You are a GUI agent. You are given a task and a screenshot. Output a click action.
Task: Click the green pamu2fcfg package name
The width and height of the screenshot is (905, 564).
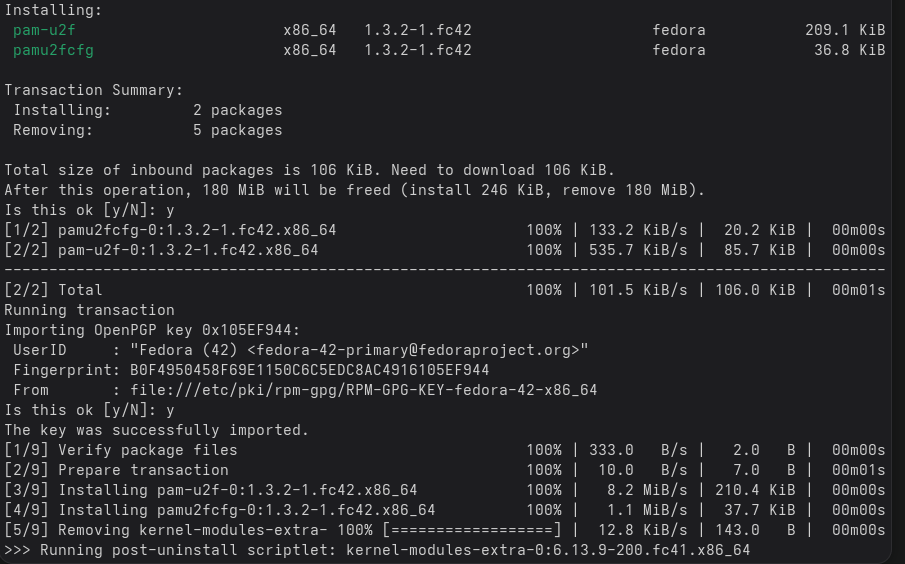53,50
